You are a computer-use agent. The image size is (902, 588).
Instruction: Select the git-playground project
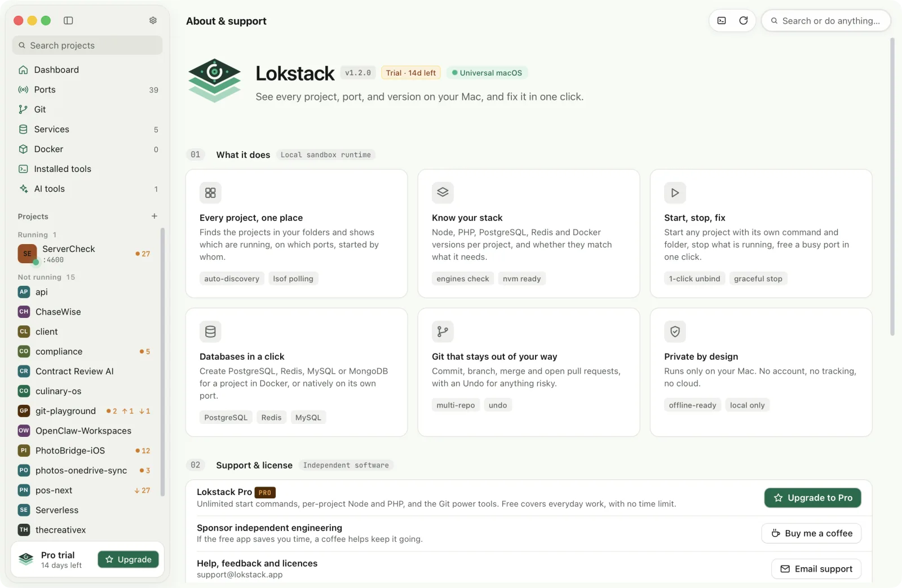pyautogui.click(x=86, y=411)
